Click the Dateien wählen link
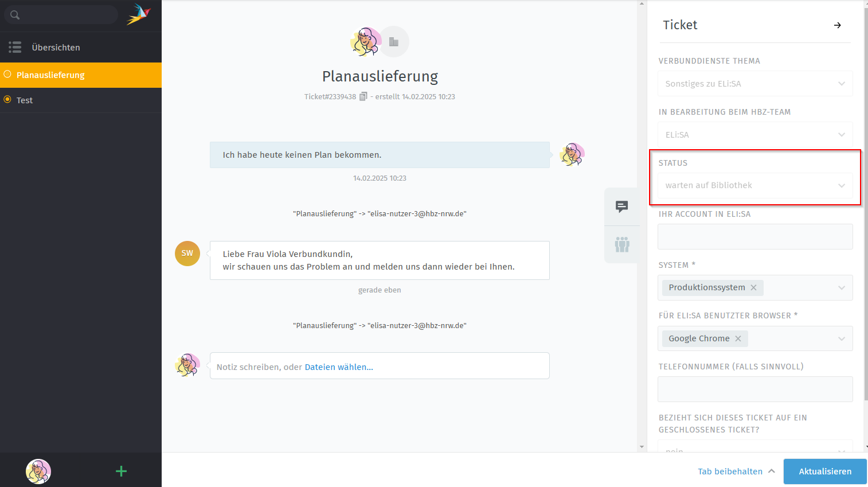The image size is (868, 487). click(x=338, y=367)
